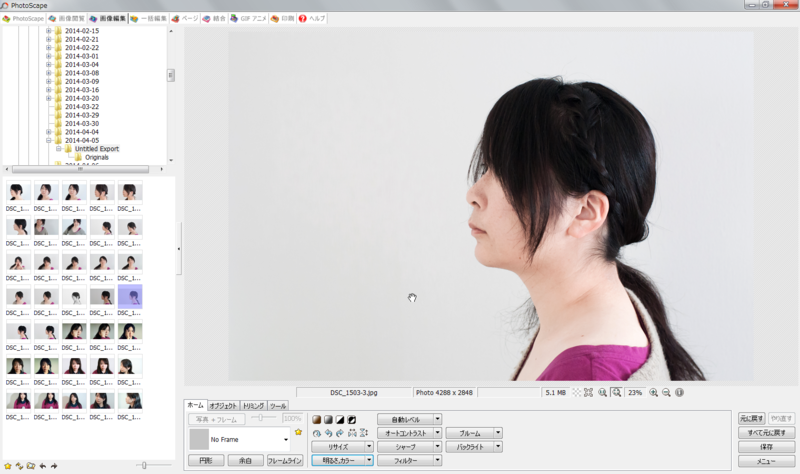Screen dimensions: 800x474
Task: Toggle the transparency checker background icon
Action: click(x=577, y=392)
